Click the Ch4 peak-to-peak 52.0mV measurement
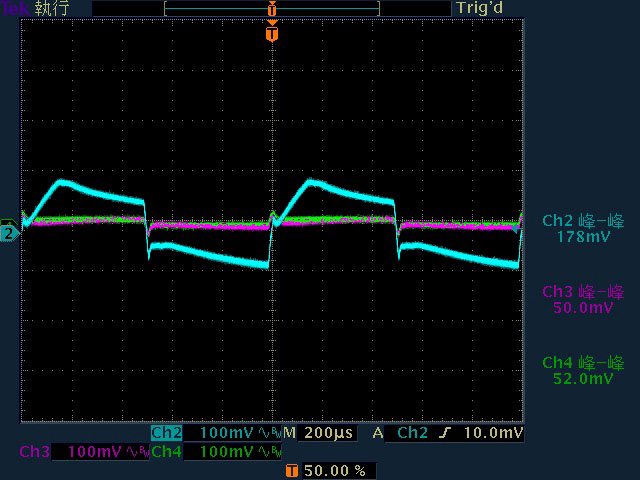The height and width of the screenshot is (480, 640). coord(581,370)
